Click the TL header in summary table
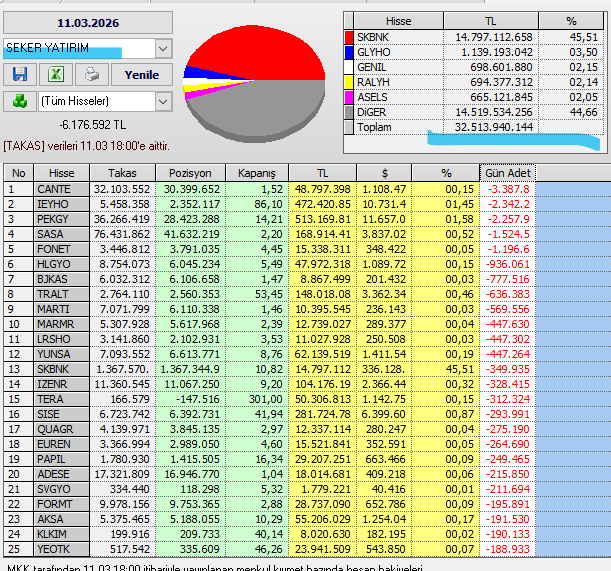This screenshot has height=571, width=611. [x=491, y=21]
